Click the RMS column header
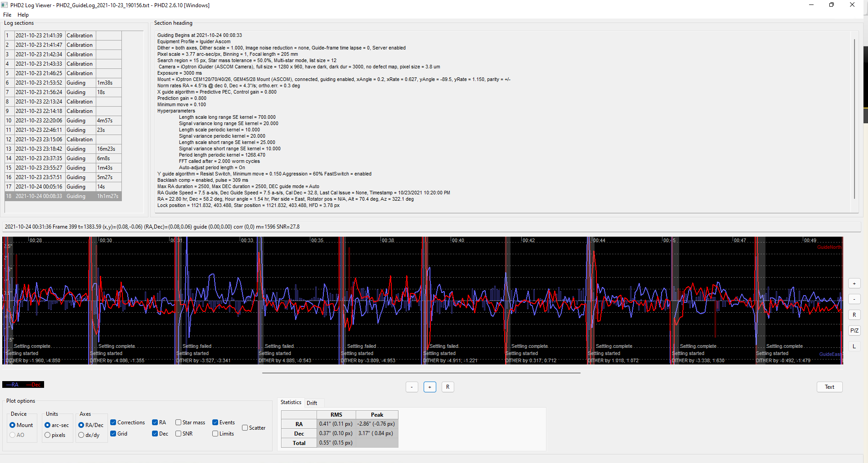This screenshot has width=868, height=463. click(336, 415)
